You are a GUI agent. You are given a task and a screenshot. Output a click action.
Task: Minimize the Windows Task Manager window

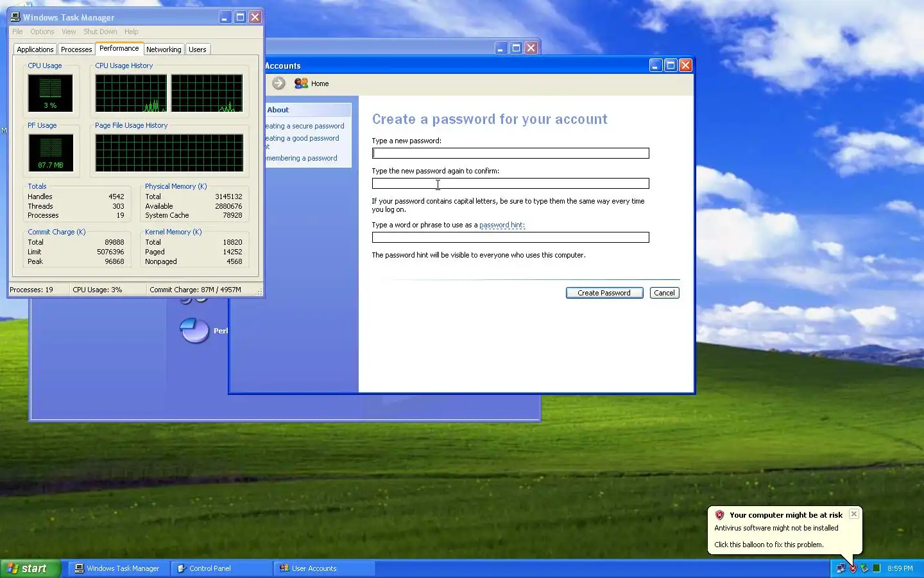(x=225, y=17)
